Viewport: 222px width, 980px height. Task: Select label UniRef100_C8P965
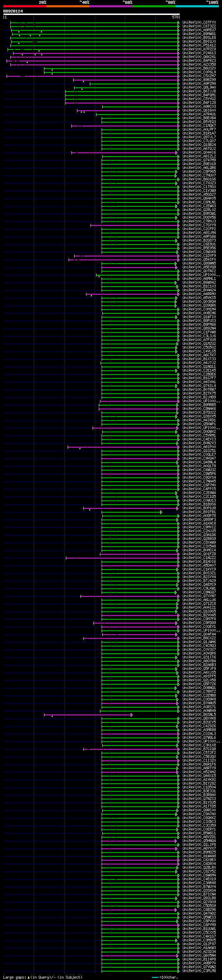199,172
